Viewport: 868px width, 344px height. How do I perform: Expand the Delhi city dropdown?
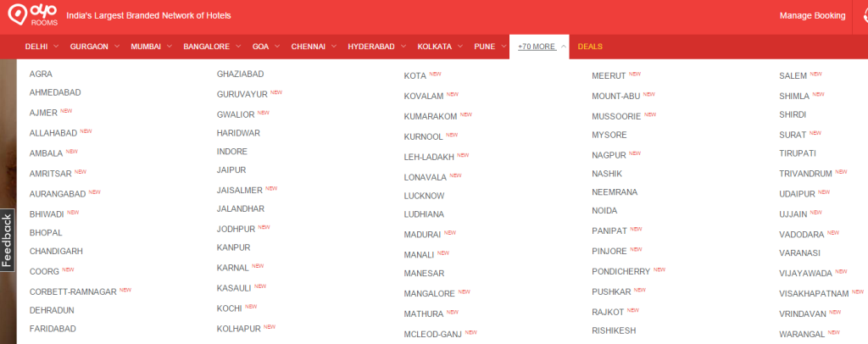click(x=42, y=47)
